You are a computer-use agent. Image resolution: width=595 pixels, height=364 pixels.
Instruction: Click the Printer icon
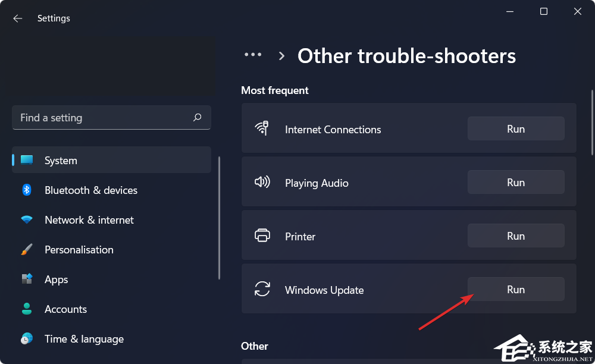coord(262,236)
